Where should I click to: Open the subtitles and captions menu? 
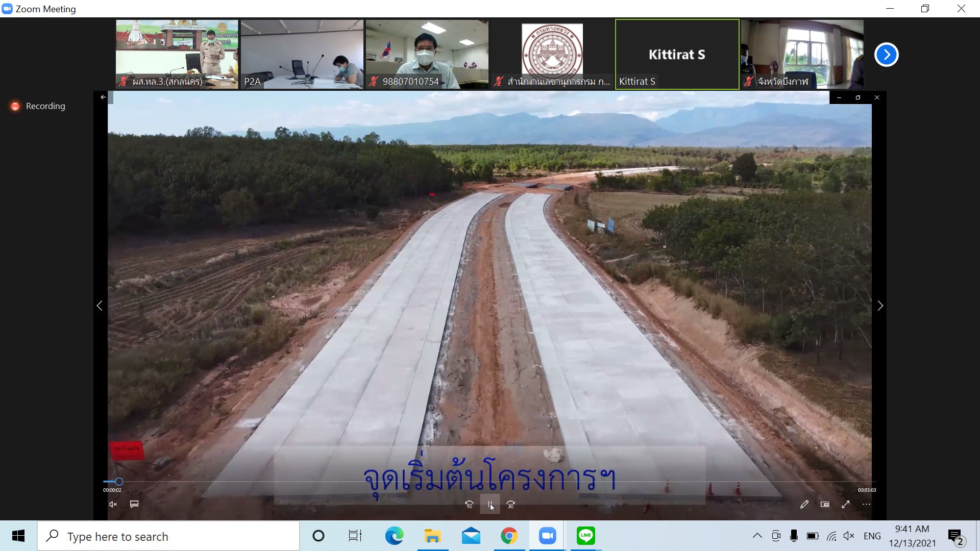pos(134,505)
